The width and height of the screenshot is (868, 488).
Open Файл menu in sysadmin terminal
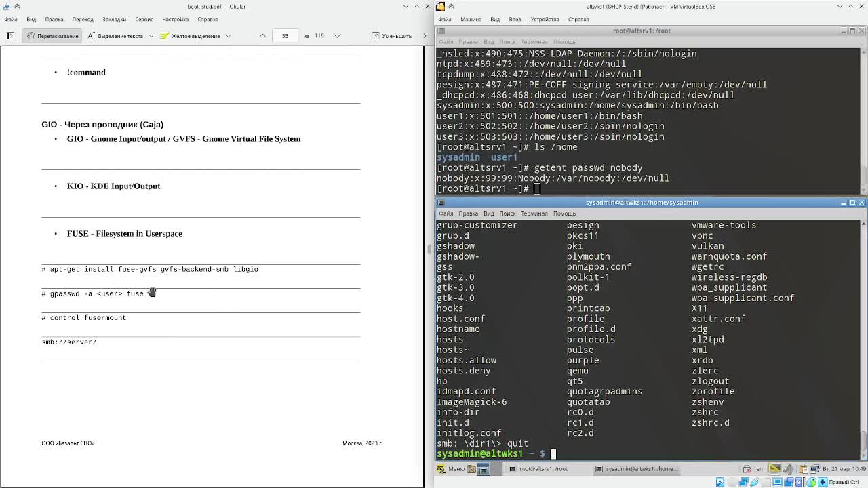click(x=446, y=213)
